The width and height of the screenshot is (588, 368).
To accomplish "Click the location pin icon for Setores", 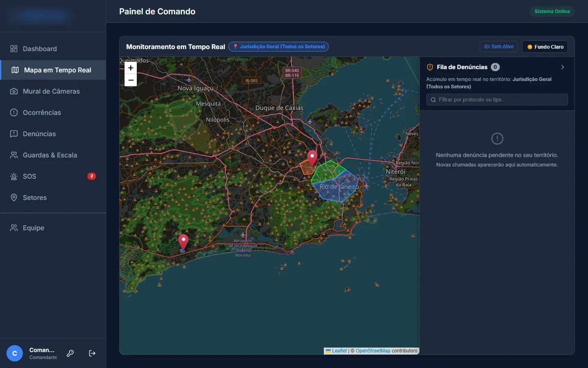I will (14, 197).
